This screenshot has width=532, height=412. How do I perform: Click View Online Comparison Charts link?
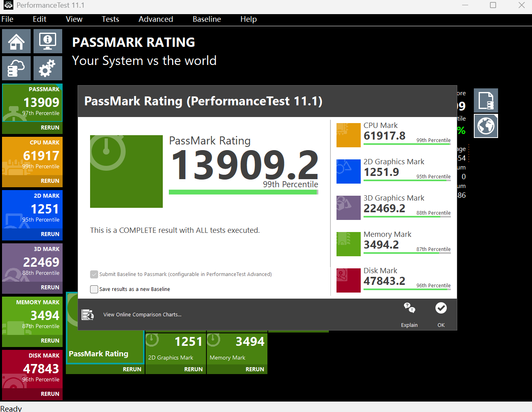pyautogui.click(x=142, y=315)
